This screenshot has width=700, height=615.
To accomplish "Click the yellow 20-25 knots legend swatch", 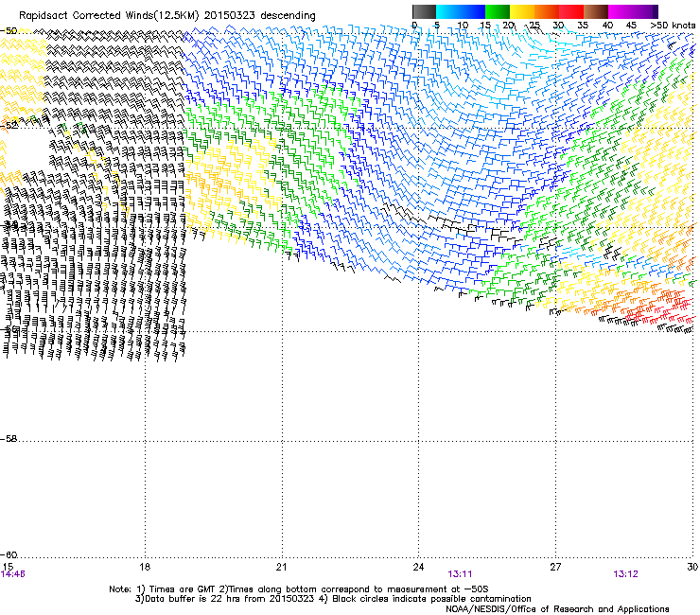I will click(522, 11).
